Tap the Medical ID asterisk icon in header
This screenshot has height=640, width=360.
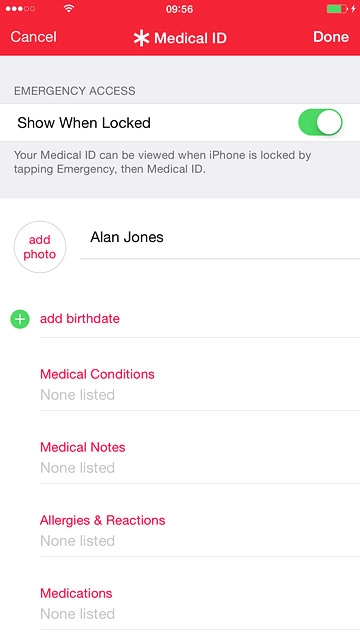[141, 38]
